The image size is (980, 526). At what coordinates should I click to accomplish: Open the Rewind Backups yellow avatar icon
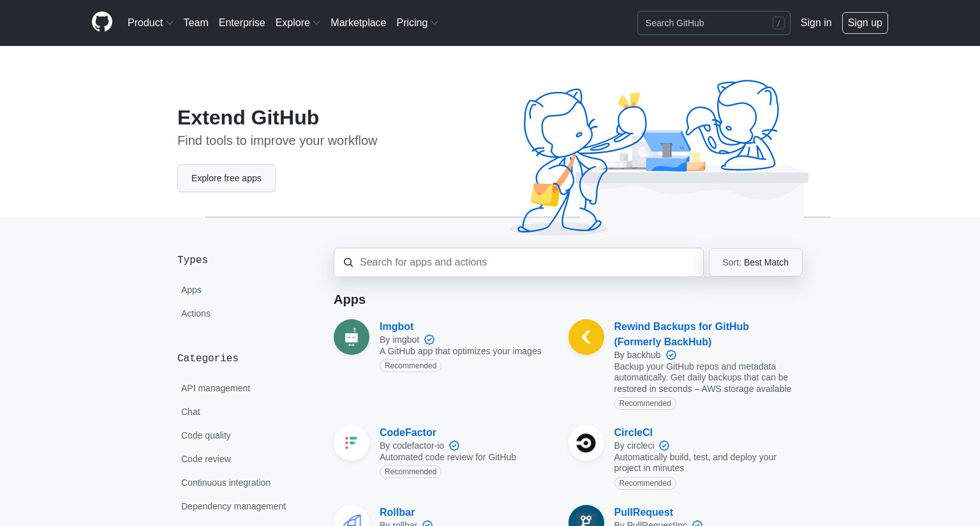(586, 337)
